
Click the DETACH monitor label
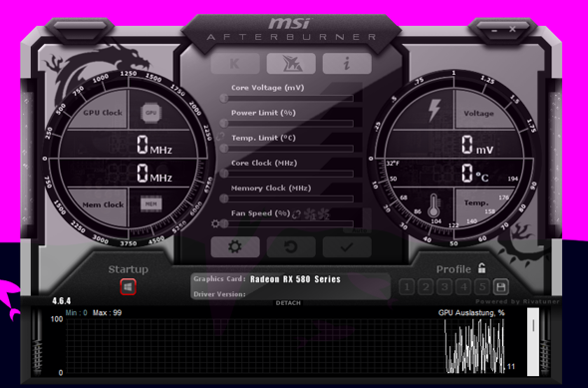point(288,303)
